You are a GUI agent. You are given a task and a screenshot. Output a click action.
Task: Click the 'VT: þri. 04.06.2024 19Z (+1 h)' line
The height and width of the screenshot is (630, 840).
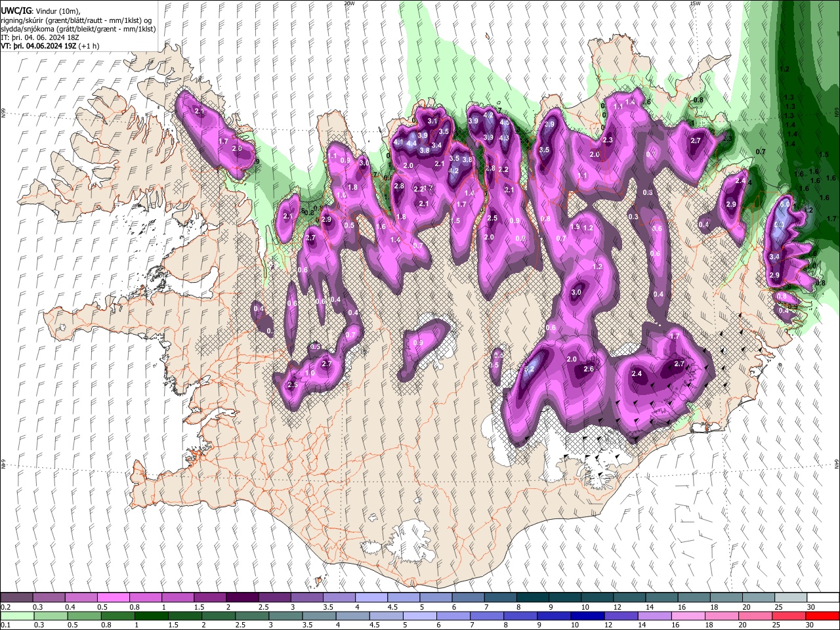tap(51, 46)
